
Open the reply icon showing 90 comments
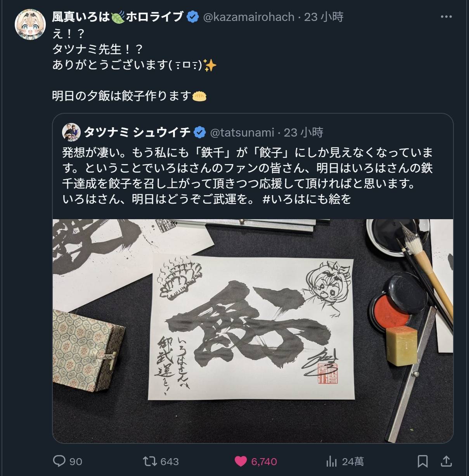tap(59, 461)
